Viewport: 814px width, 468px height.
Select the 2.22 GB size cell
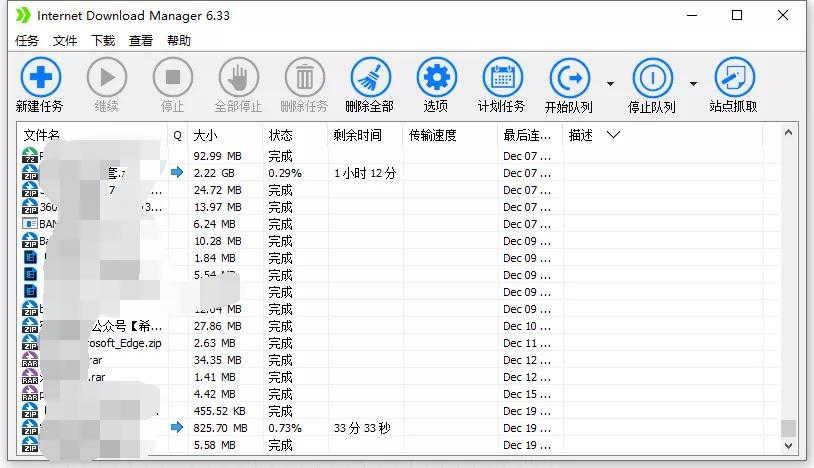214,173
